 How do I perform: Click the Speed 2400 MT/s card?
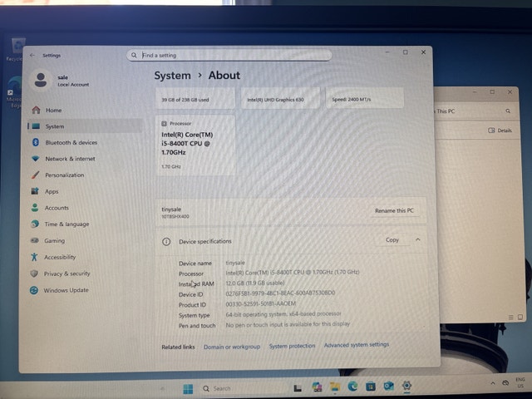point(365,98)
